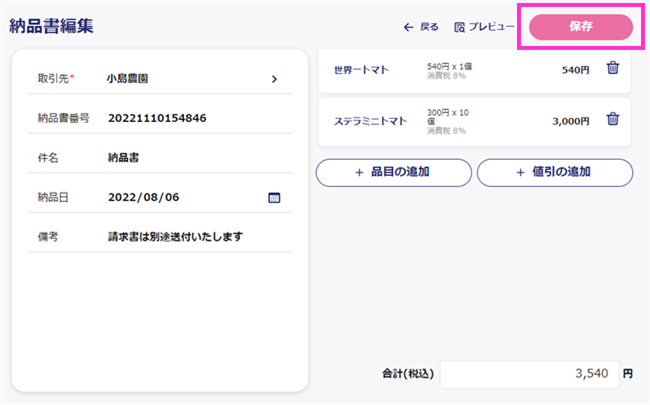Delete the 世界一トマト item with trash icon

coord(613,68)
